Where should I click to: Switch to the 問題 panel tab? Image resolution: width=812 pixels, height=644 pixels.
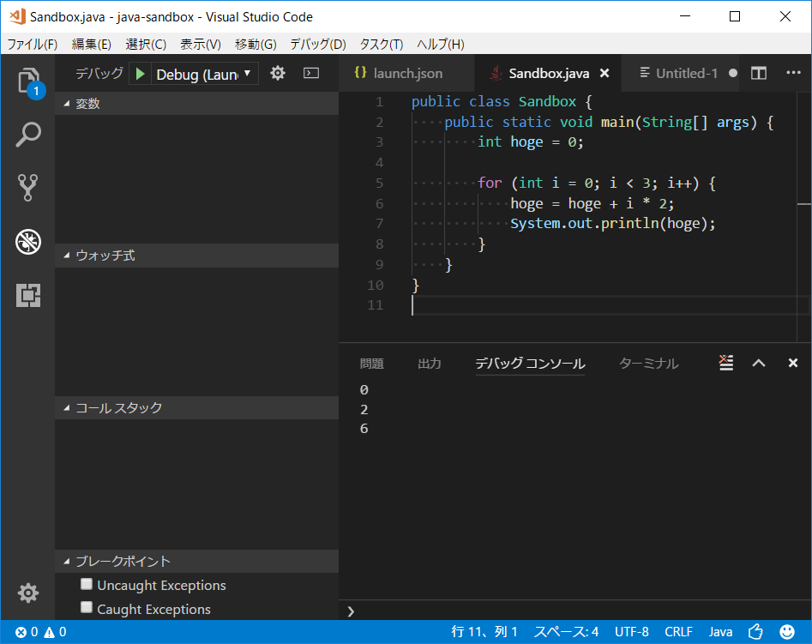tap(371, 364)
